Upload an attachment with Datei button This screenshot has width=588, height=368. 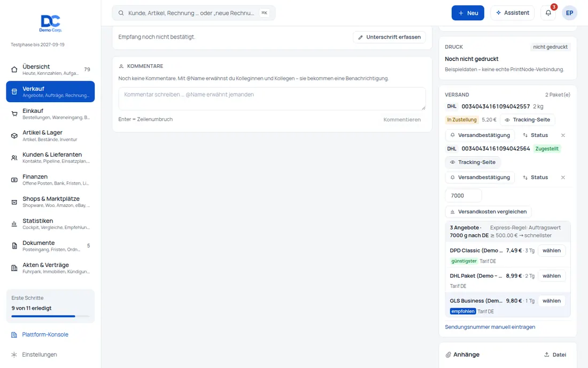(555, 355)
